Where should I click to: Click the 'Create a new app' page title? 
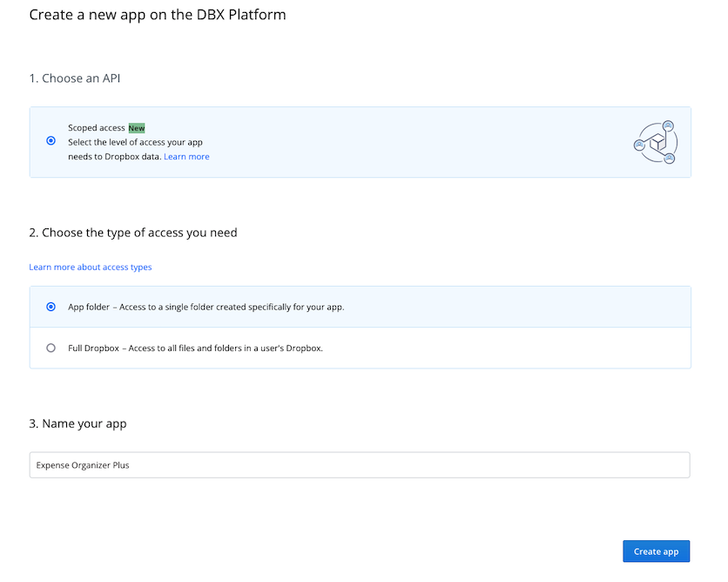pos(158,15)
